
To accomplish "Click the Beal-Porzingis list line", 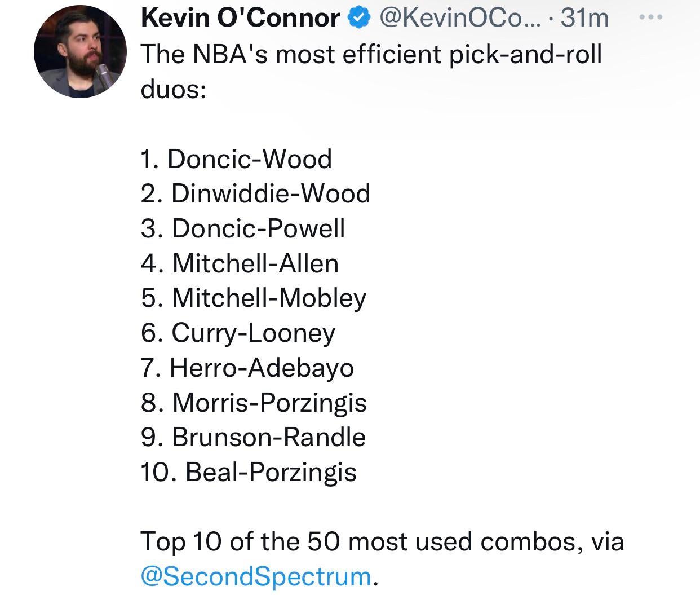I will tap(249, 471).
